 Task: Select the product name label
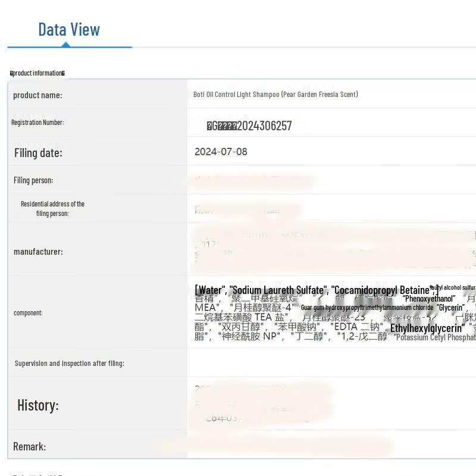pyautogui.click(x=37, y=95)
